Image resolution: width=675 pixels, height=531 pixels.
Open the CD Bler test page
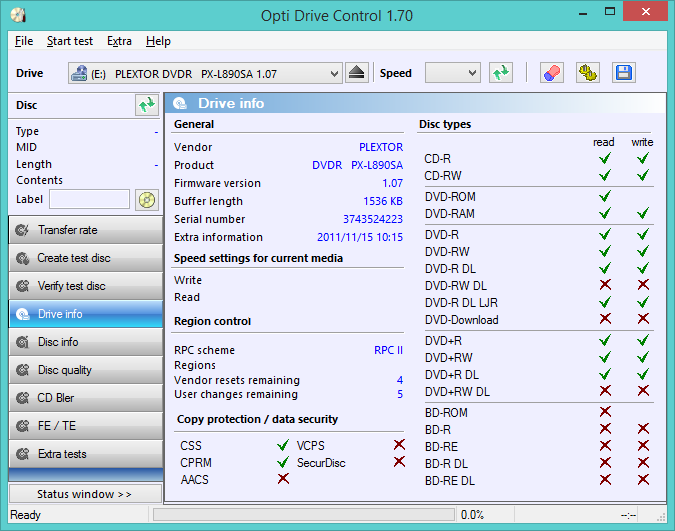pos(86,398)
